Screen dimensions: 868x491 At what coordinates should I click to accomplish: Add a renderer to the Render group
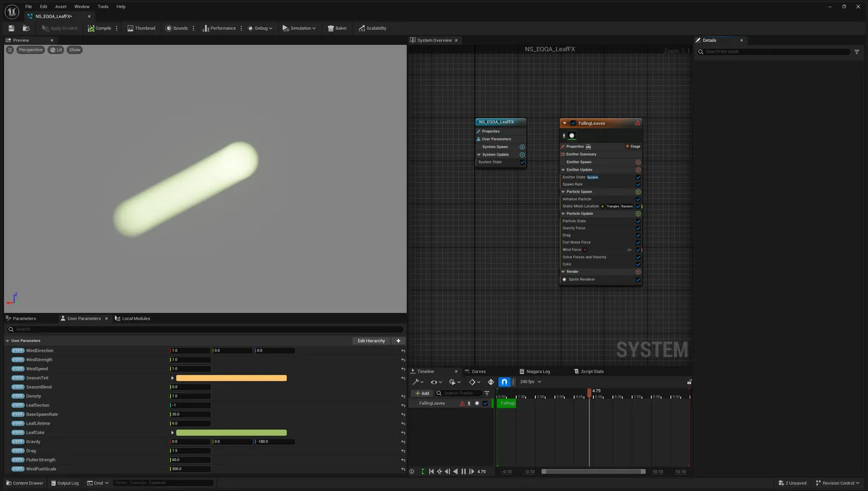(638, 272)
